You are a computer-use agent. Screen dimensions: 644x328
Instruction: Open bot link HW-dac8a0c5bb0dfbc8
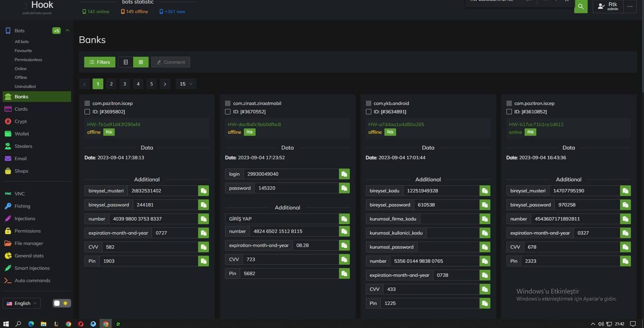tap(254, 124)
